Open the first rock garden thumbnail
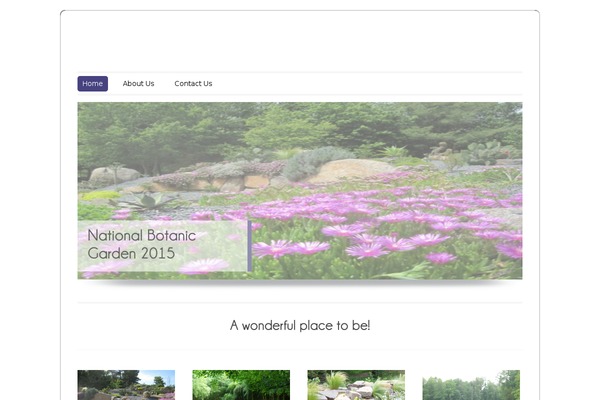 (126, 385)
